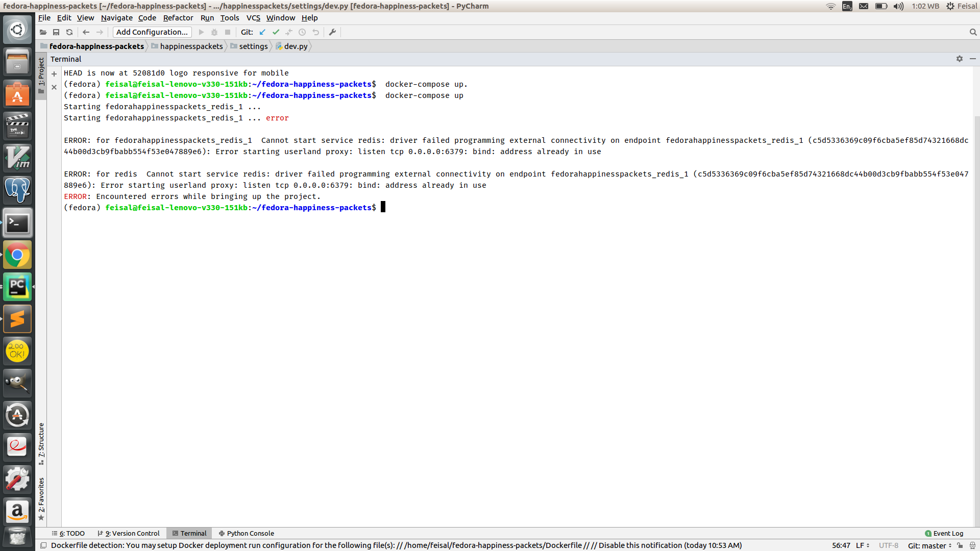Open the Help menu
Screen dimensions: 980x551
coord(309,18)
